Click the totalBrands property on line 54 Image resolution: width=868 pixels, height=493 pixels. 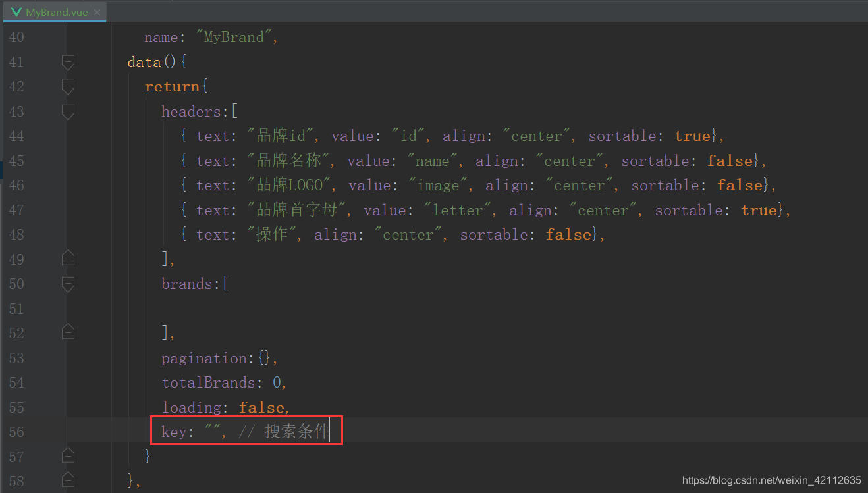(x=208, y=383)
